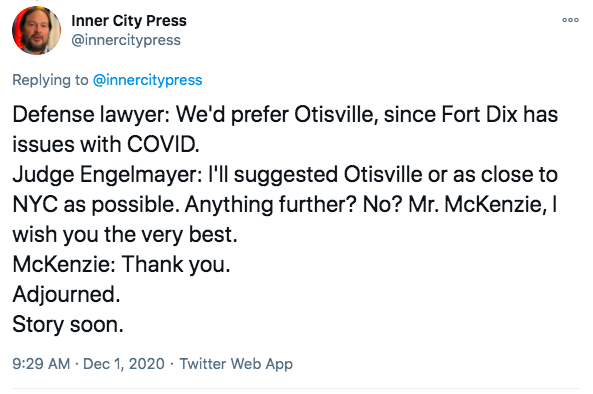This screenshot has width=593, height=394.
Task: Visit the @innercitypress handle under the name
Action: 126,40
